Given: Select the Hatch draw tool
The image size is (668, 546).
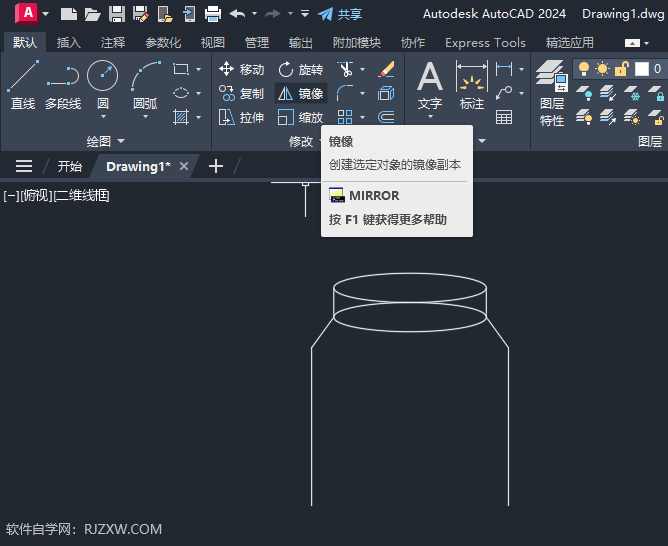Looking at the screenshot, I should tap(181, 117).
